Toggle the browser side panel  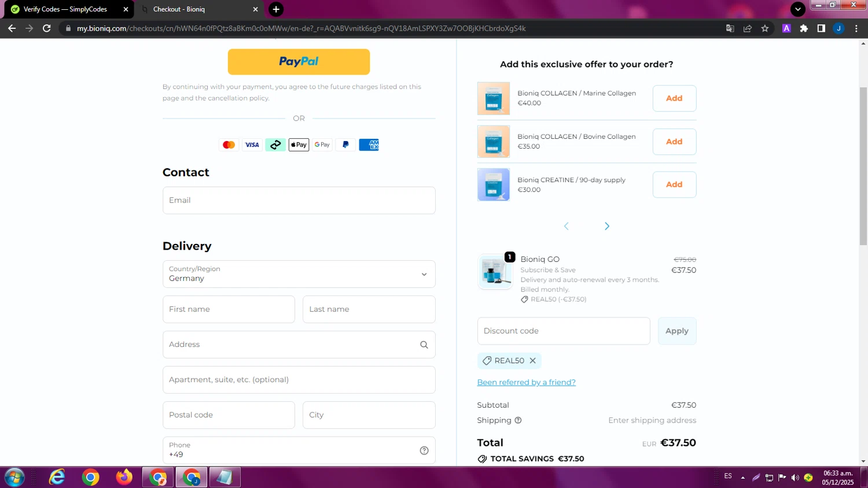coord(821,28)
